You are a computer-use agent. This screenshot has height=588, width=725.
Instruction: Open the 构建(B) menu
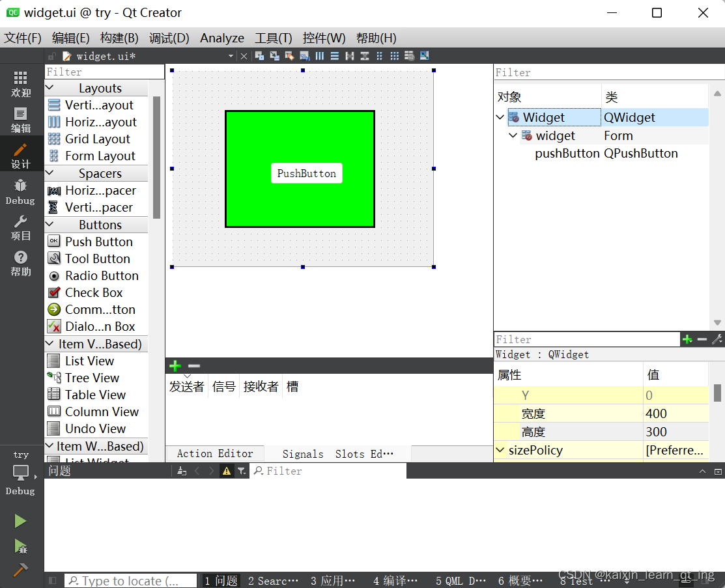(119, 38)
